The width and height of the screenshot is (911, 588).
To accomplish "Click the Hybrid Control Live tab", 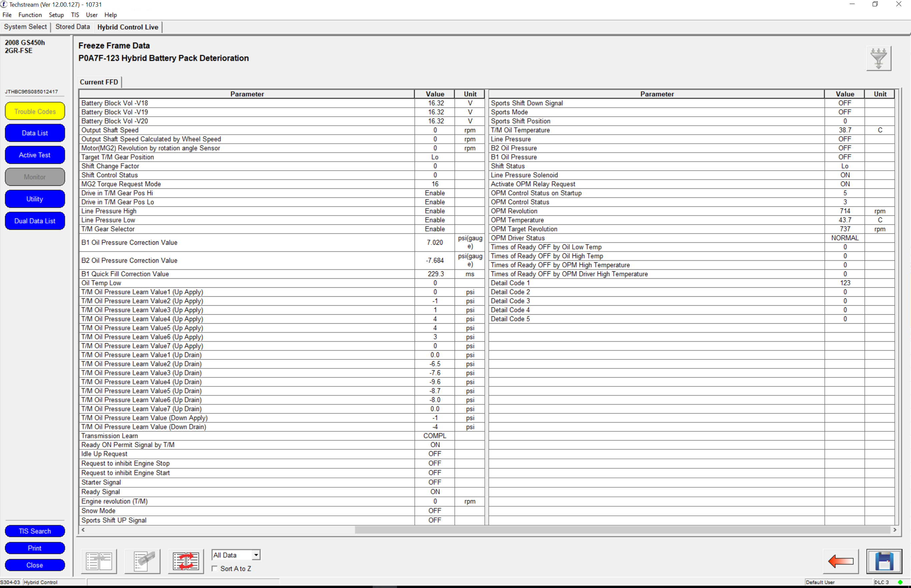I will click(x=127, y=27).
